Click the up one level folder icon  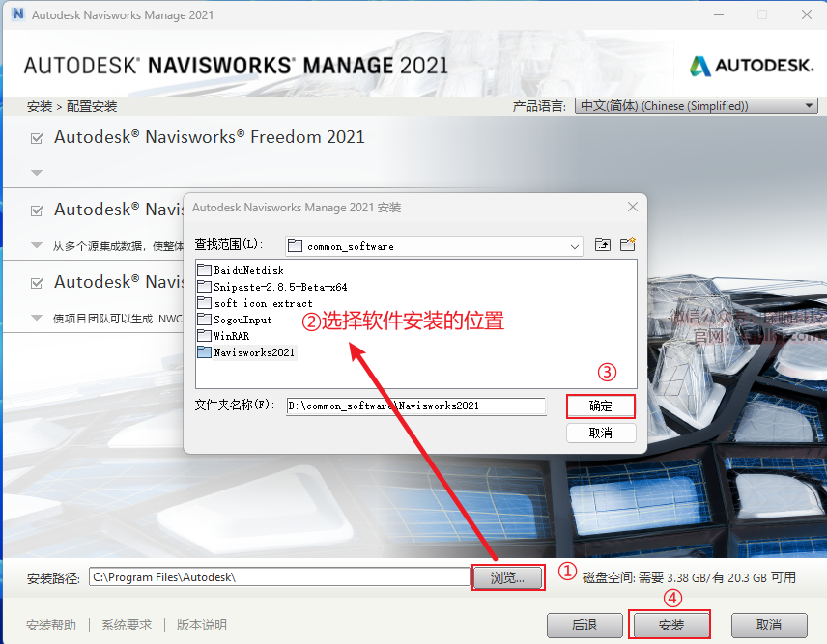tap(602, 245)
